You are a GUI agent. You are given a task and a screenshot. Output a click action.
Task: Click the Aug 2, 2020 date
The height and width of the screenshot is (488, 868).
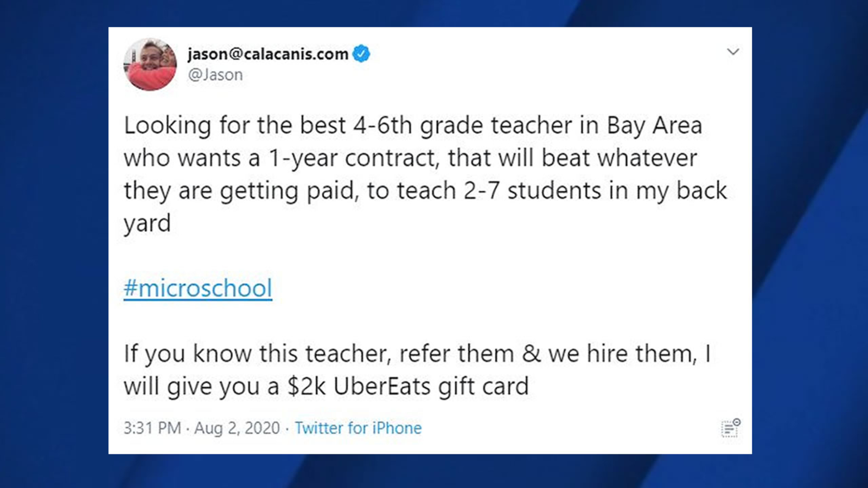pyautogui.click(x=237, y=428)
